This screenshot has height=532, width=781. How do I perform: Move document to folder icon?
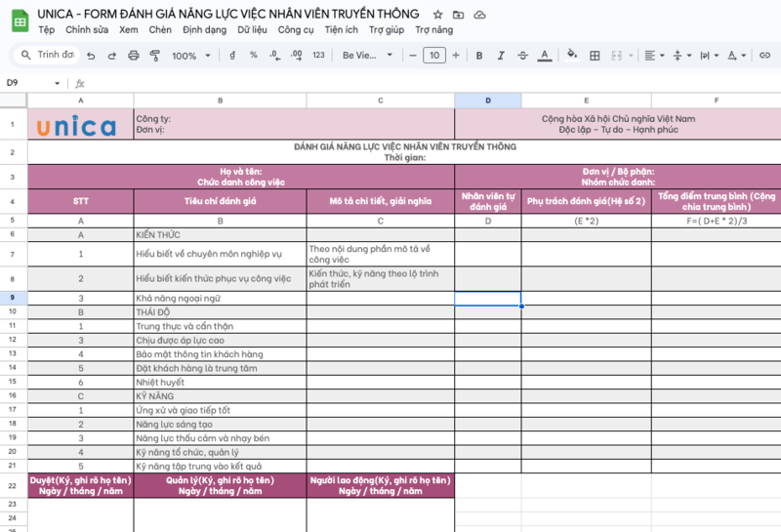pyautogui.click(x=458, y=15)
